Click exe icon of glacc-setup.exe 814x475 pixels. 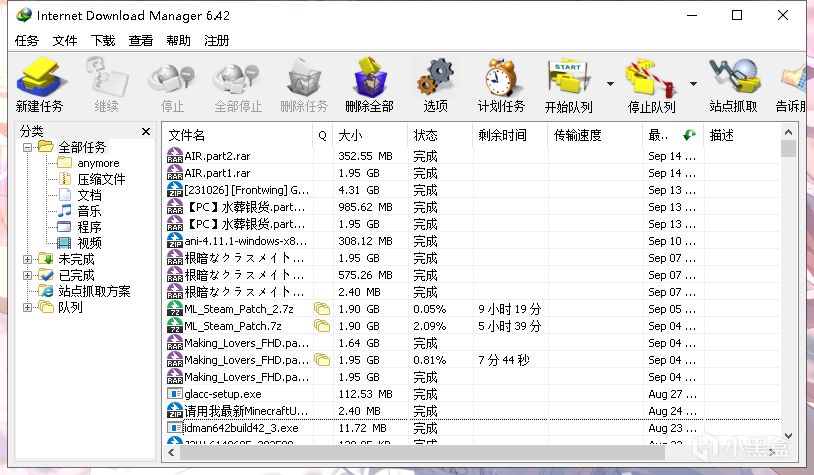click(x=174, y=393)
